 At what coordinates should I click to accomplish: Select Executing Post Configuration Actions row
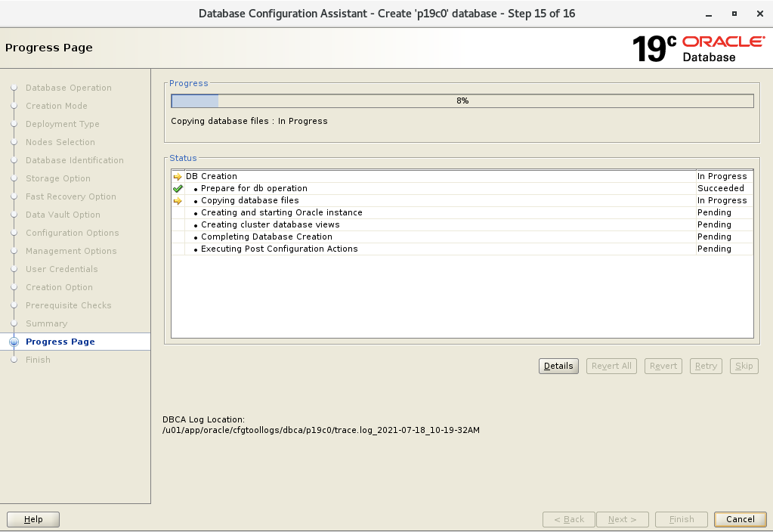click(x=462, y=249)
